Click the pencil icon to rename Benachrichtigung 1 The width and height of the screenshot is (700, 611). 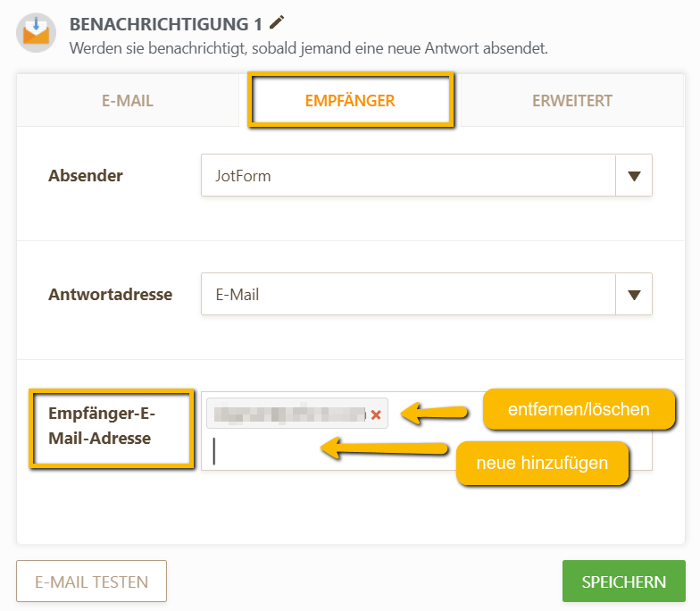(277, 22)
